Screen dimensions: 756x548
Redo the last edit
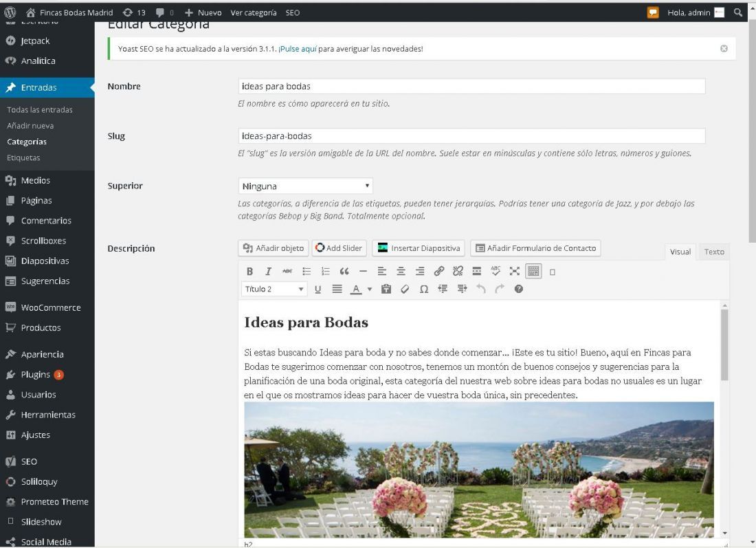pyautogui.click(x=500, y=289)
